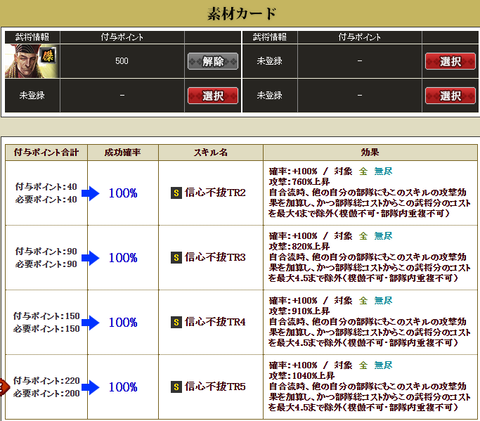This screenshot has width=480, height=421.
Task: Click the S rank icon beside 信心不抜TR5
Action: click(176, 387)
